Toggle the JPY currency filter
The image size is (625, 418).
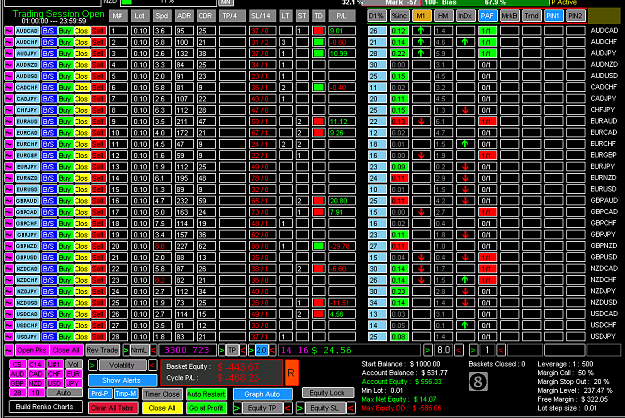point(73,383)
